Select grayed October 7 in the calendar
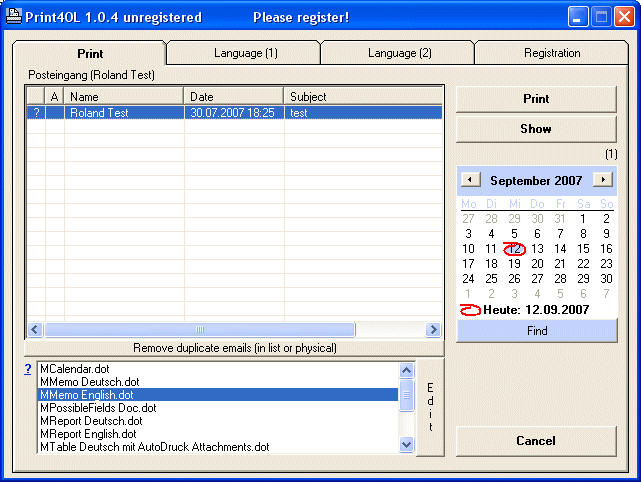641x482 pixels. [x=606, y=294]
